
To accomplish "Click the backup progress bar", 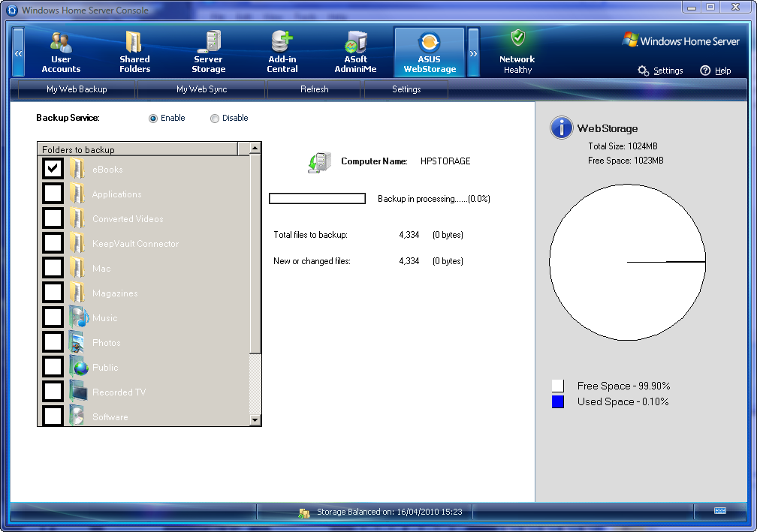I will [x=317, y=199].
